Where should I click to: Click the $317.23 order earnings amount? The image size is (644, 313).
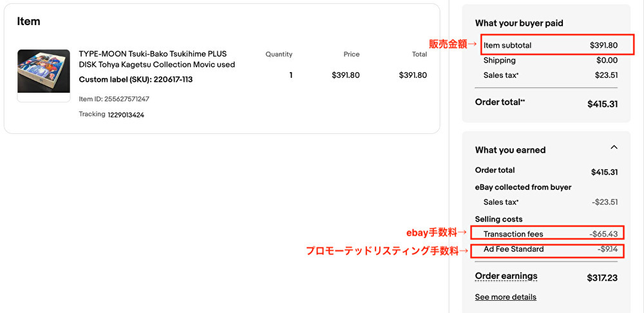[602, 278]
